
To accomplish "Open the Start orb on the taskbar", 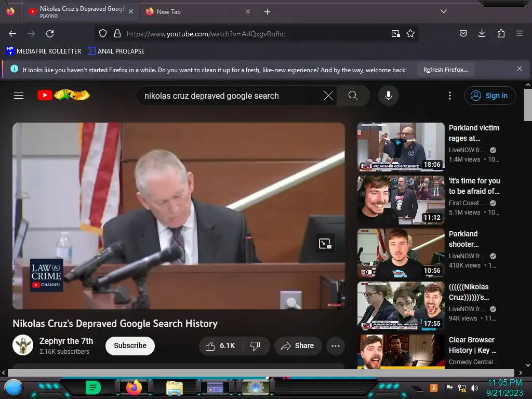I will pyautogui.click(x=13, y=388).
